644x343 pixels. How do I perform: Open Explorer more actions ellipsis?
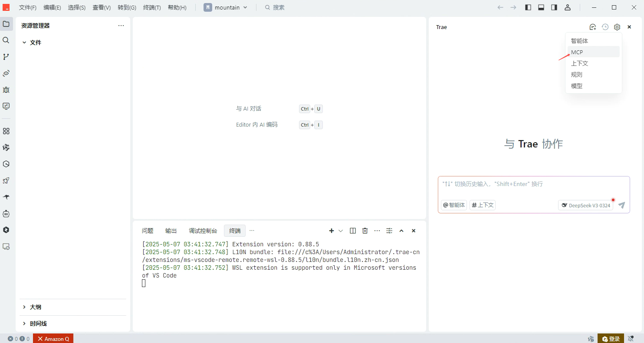[121, 26]
